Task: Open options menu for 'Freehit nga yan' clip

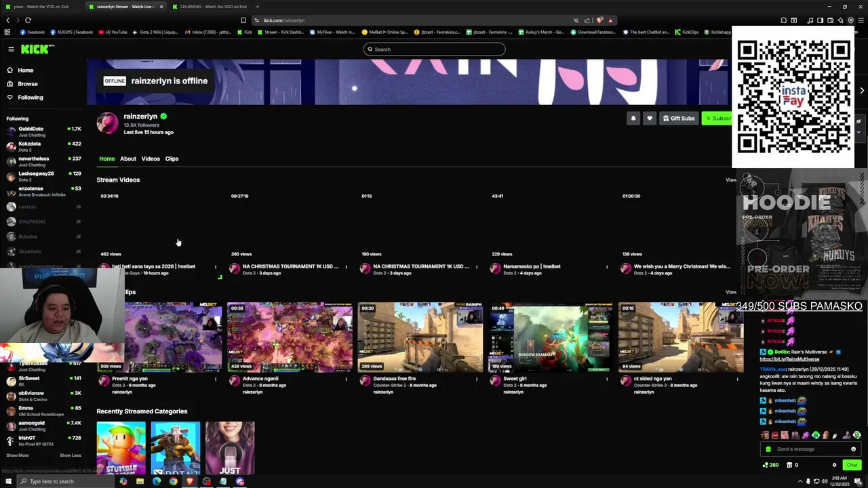Action: coord(216,380)
